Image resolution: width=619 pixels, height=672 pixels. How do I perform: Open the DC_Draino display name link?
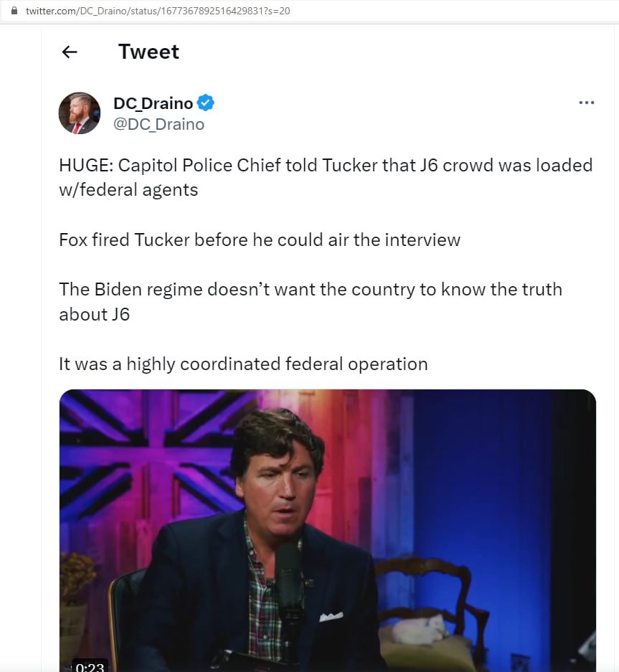coord(153,103)
